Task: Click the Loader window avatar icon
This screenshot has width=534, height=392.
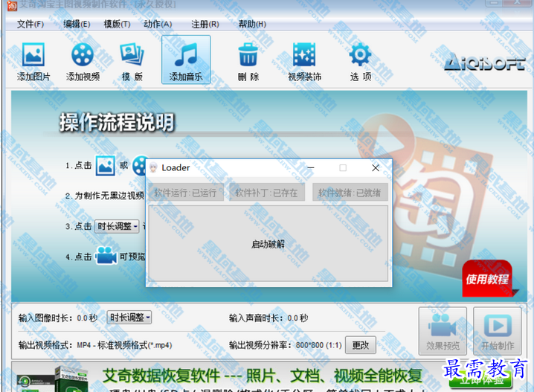Action: [x=154, y=167]
